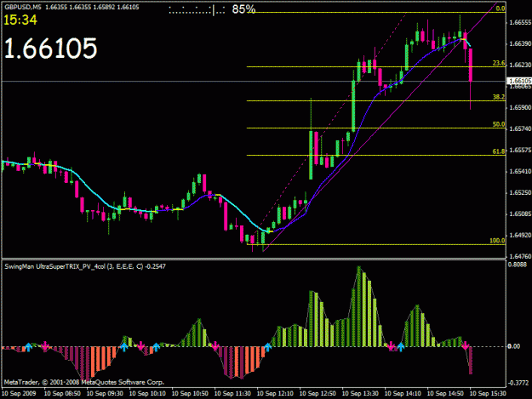
Task: Click the 10 Sep 13:30 time label
Action: [360, 394]
